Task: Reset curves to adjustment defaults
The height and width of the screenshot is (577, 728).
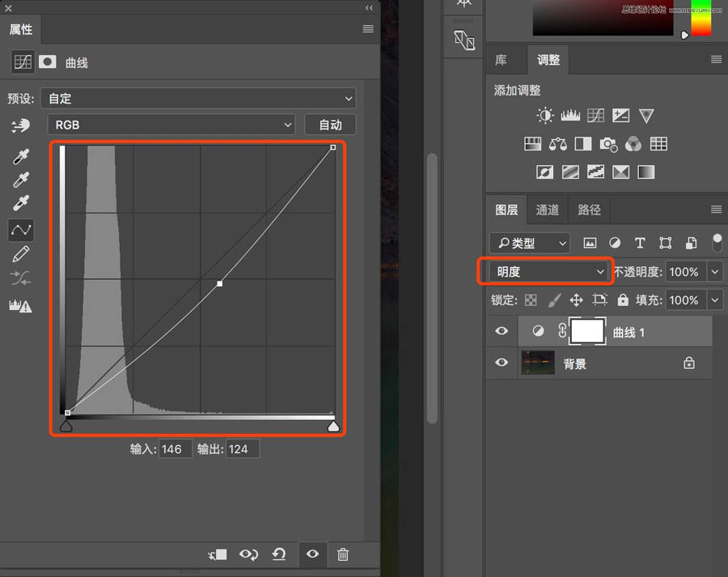Action: tap(278, 554)
